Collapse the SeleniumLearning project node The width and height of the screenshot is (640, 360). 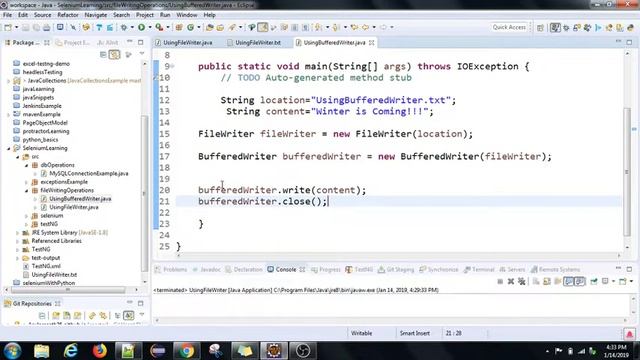[x=9, y=148]
